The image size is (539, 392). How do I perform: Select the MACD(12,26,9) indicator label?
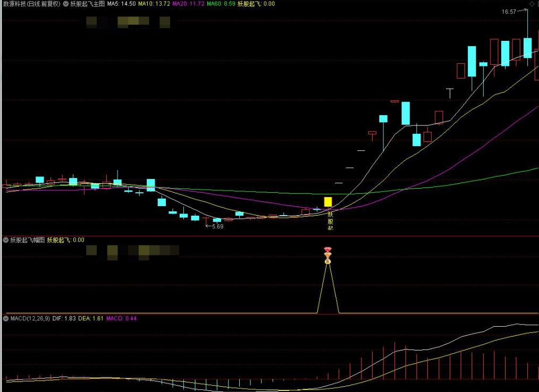click(x=30, y=319)
